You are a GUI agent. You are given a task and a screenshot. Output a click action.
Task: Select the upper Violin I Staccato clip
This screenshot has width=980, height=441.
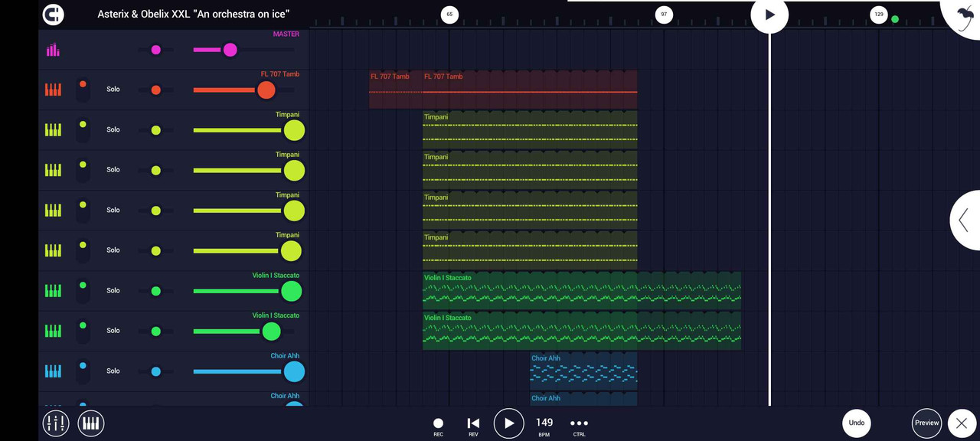coord(582,291)
